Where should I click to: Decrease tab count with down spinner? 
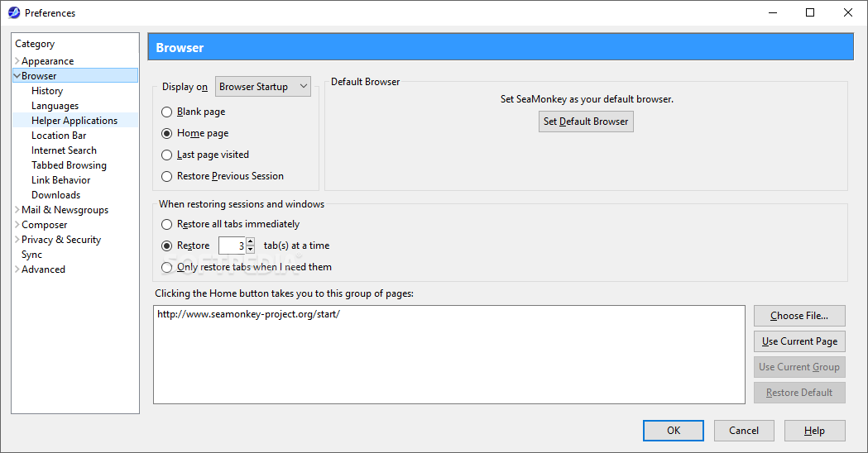coord(250,250)
